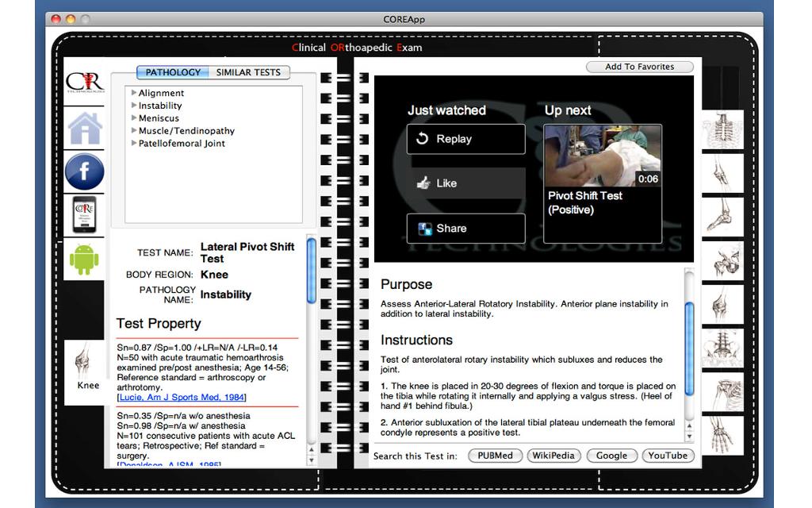Open the Facebook page icon
Screen dimensions: 812x508
coord(85,171)
